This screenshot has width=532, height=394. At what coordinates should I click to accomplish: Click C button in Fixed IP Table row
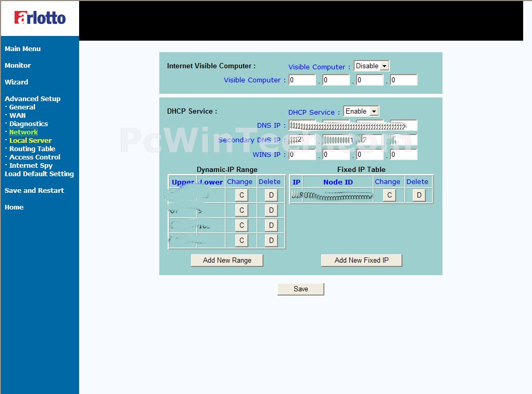(x=389, y=195)
